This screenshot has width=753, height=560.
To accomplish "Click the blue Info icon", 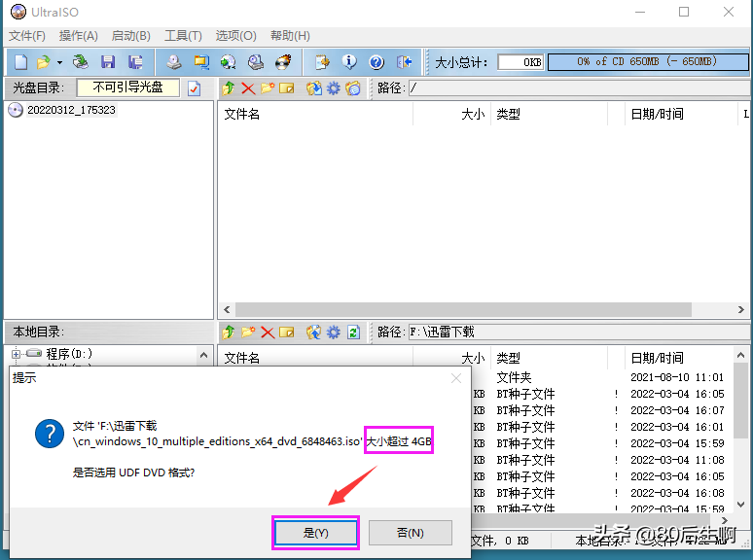I will click(349, 62).
